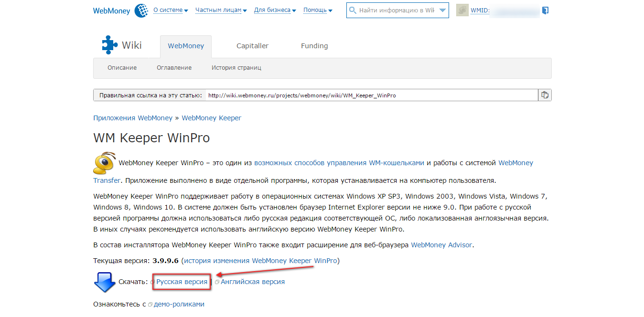Switch to the WebMoney tab

(186, 46)
